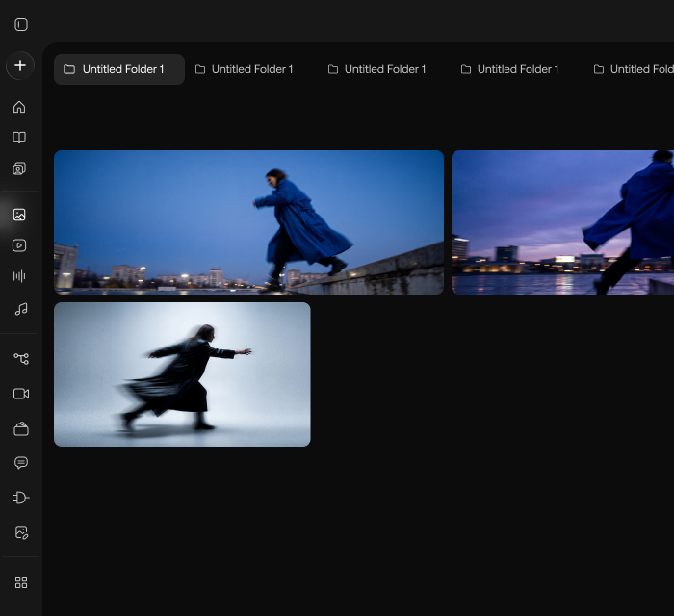674x616 pixels.
Task: Open blurred black-coat figure on white thumbnail
Action: [182, 374]
